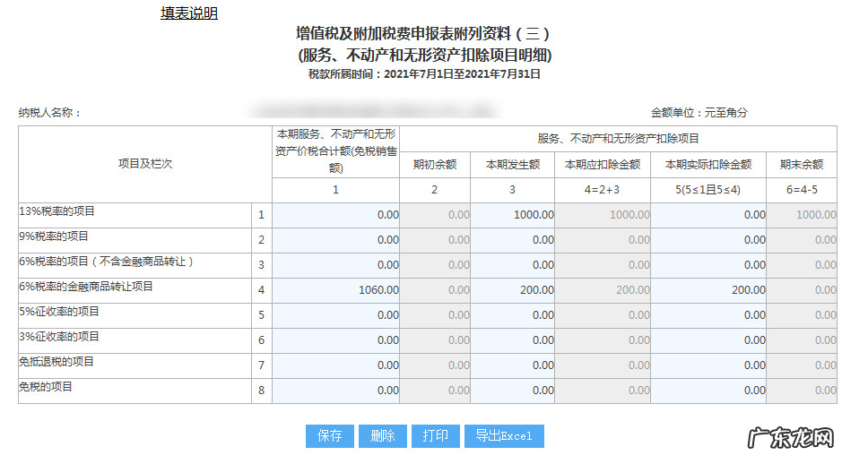
Task: Edit 本期实际扣除金额 field in row 5
Action: coord(708,315)
